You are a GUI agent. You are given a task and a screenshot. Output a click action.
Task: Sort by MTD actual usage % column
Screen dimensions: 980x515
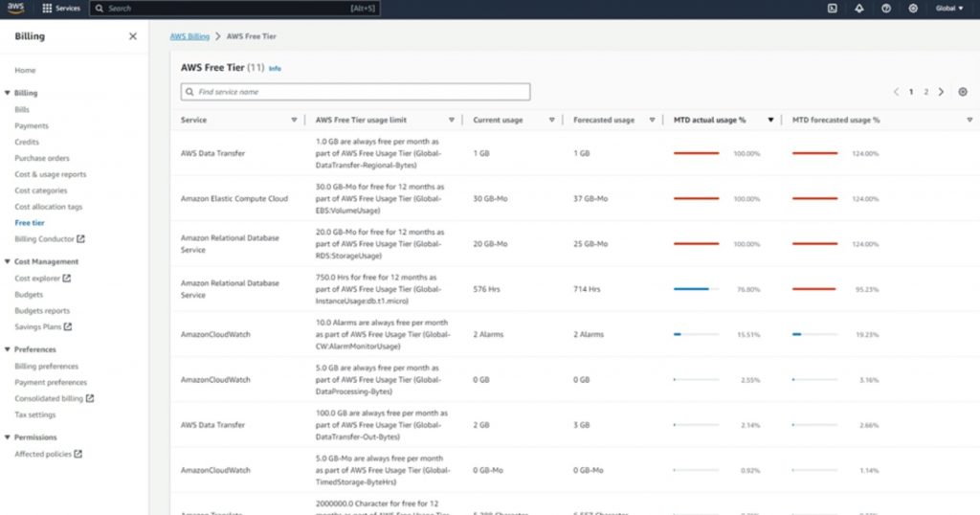coord(770,120)
